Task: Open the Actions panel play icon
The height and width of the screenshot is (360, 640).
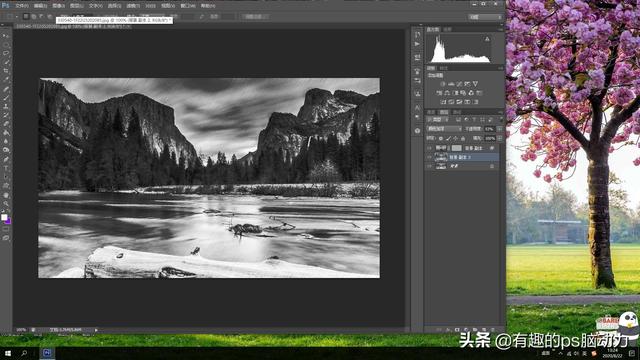Action: (417, 44)
